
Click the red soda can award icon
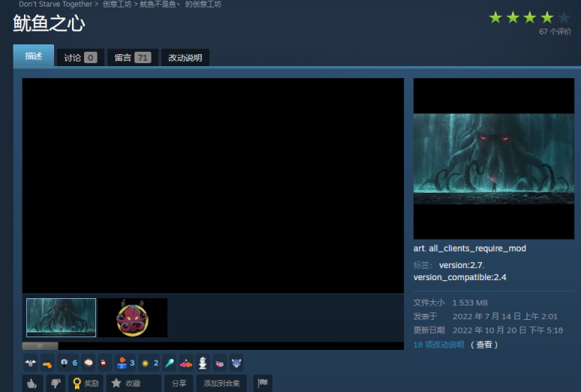pyautogui.click(x=104, y=363)
